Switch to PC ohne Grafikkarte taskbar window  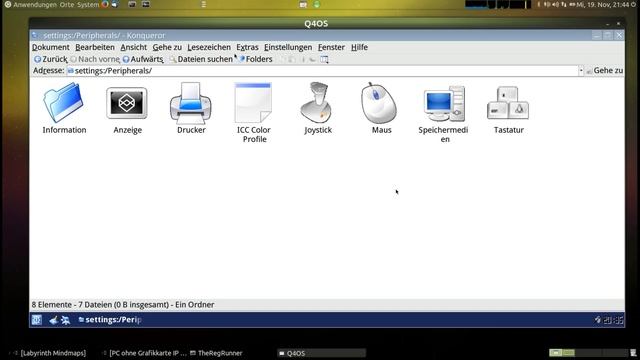[144, 353]
